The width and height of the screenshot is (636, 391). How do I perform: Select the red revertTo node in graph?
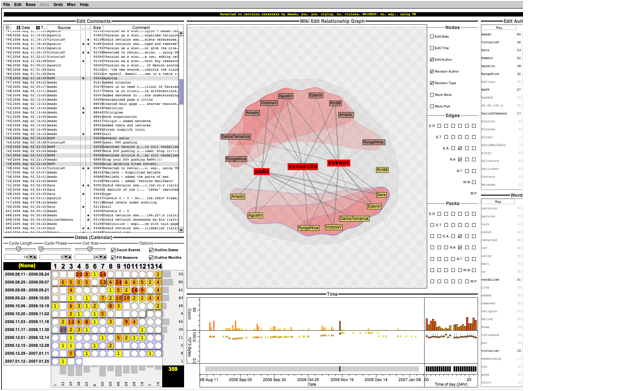(x=303, y=166)
